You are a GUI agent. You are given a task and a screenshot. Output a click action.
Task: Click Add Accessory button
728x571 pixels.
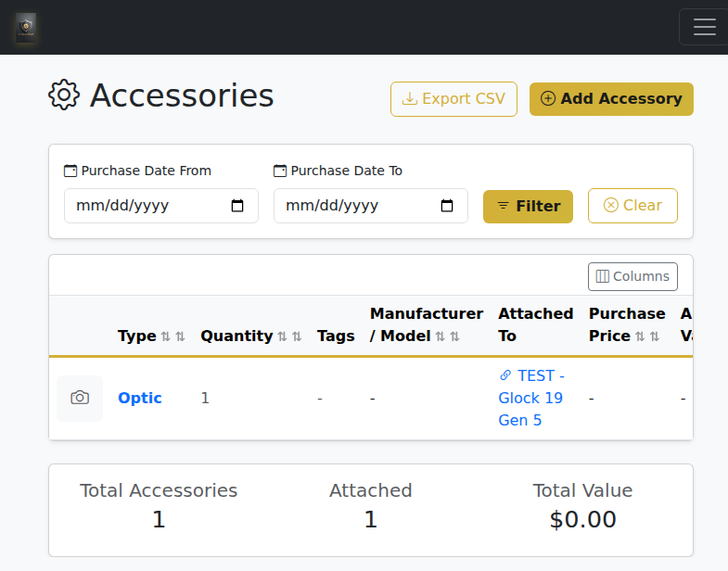611,99
